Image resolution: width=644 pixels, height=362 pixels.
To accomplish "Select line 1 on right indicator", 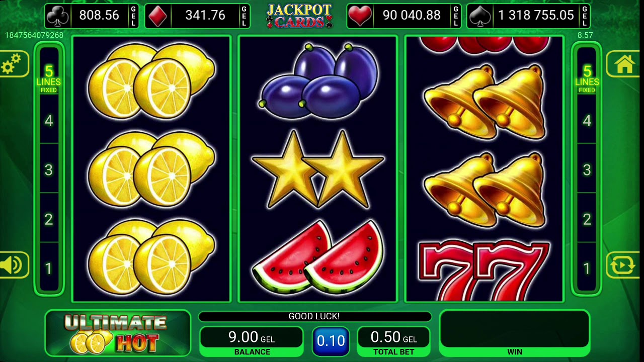I will [x=587, y=268].
